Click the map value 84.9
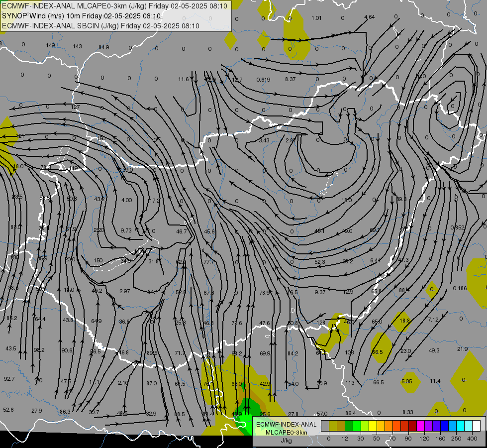Image resolution: width=487 pixels, height=448 pixels. click(x=104, y=47)
